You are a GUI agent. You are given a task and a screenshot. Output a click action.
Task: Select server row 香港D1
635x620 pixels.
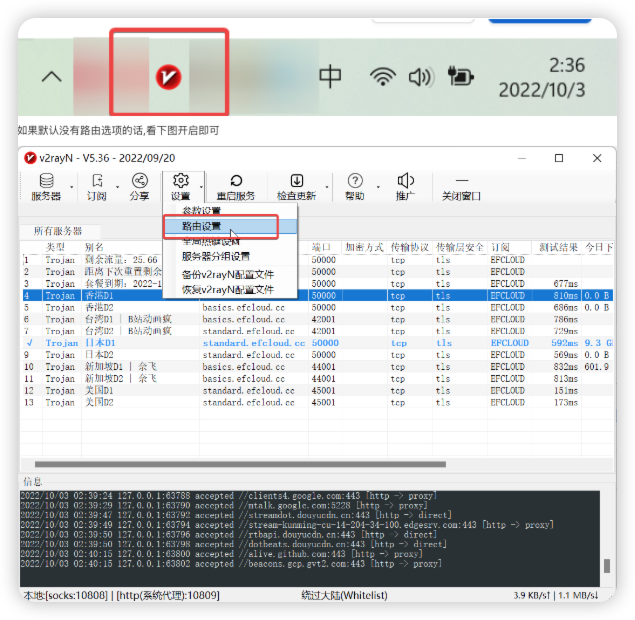[318, 296]
